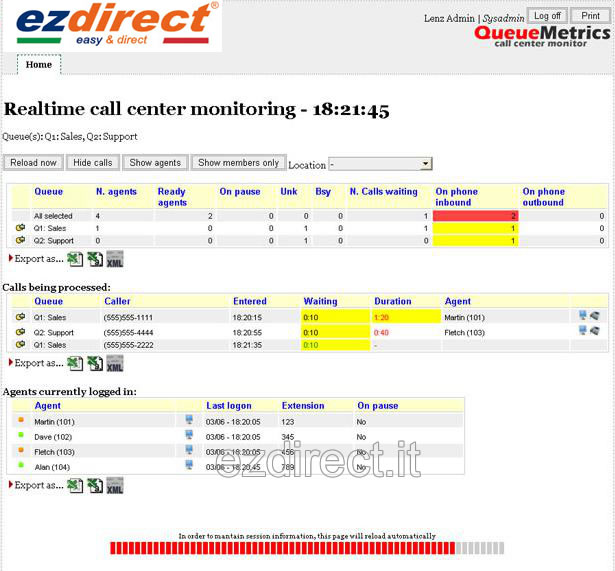This screenshot has width=615, height=571.
Task: Export logged-in agents as Excel
Action: pyautogui.click(x=75, y=485)
